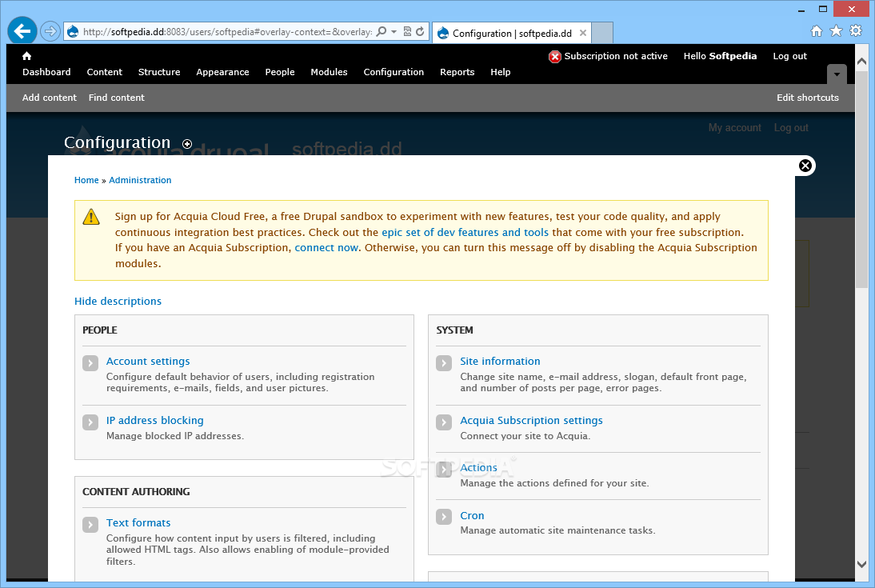
Task: Click the add-to-shortcuts plus icon beside Configuration
Action: coord(187,144)
